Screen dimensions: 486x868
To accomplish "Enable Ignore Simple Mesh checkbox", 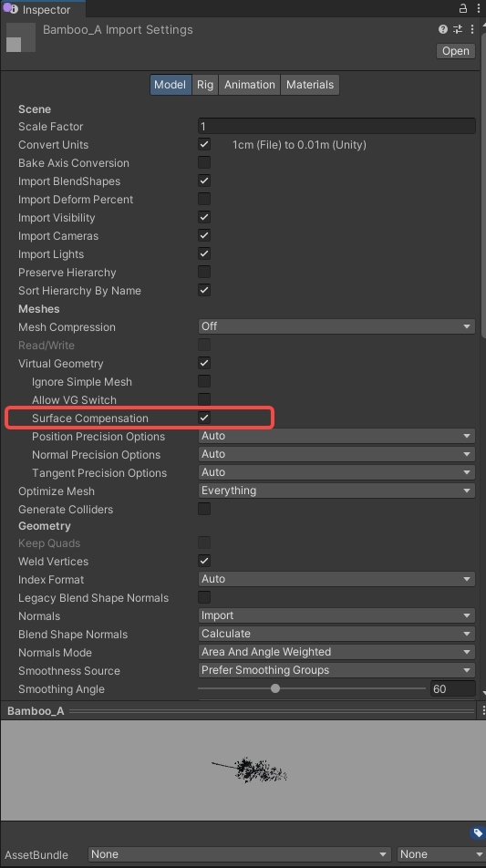I will coord(204,382).
